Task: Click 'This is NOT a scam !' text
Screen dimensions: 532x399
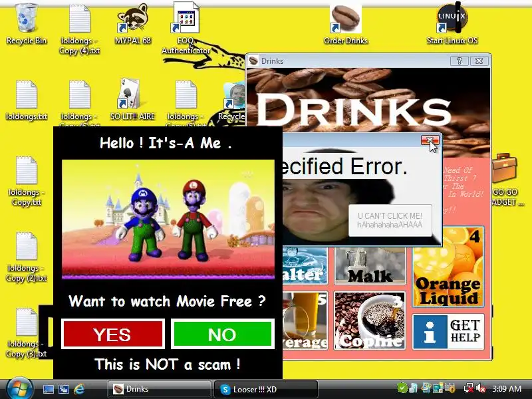Action: click(168, 364)
